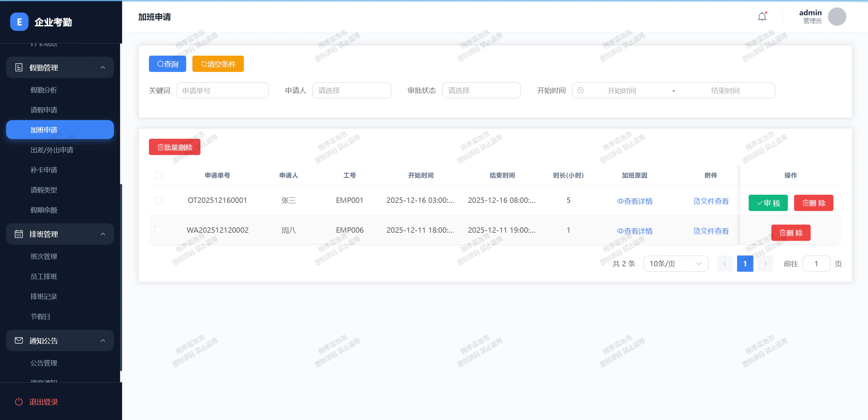Click the clock icon in date range
Viewport: 868px width, 420px height.
581,91
